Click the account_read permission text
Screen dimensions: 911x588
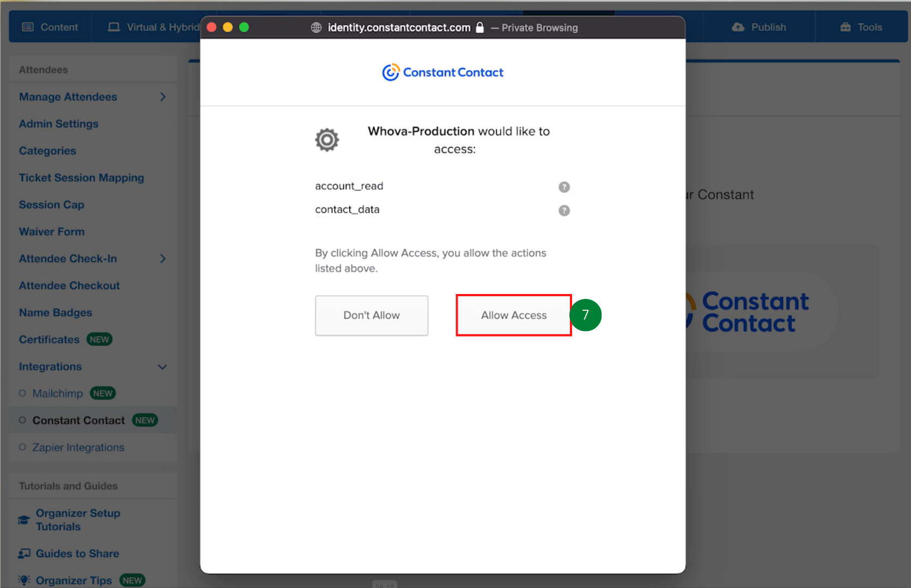click(x=349, y=186)
